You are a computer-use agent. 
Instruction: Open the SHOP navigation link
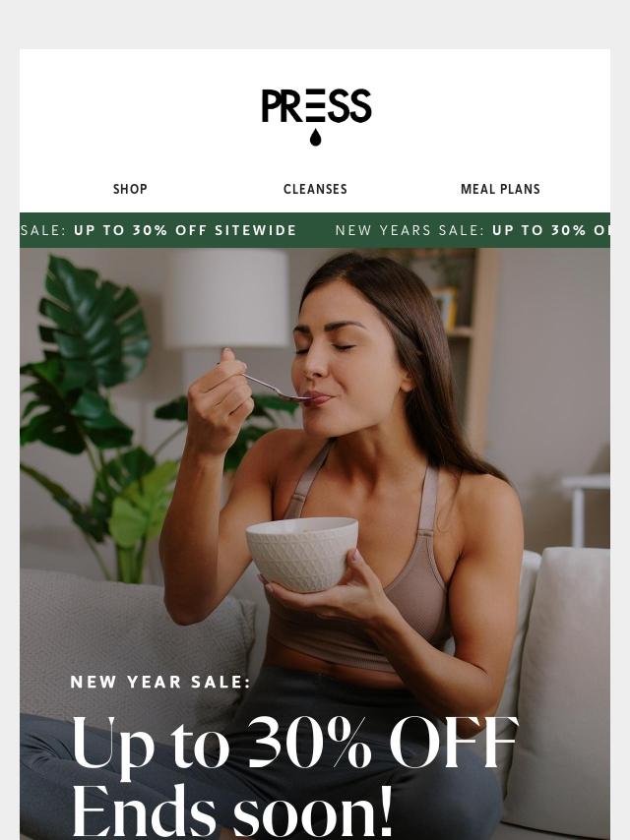click(x=130, y=189)
